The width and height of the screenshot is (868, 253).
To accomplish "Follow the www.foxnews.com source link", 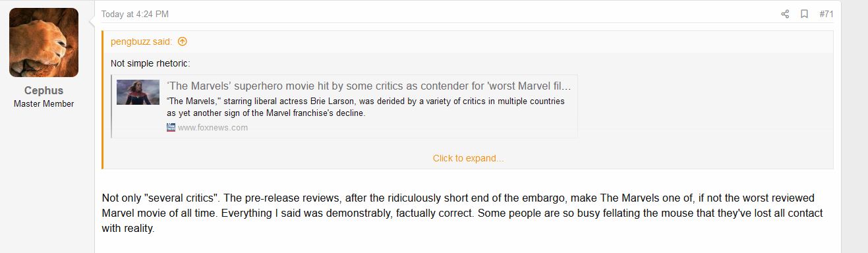I will (213, 128).
